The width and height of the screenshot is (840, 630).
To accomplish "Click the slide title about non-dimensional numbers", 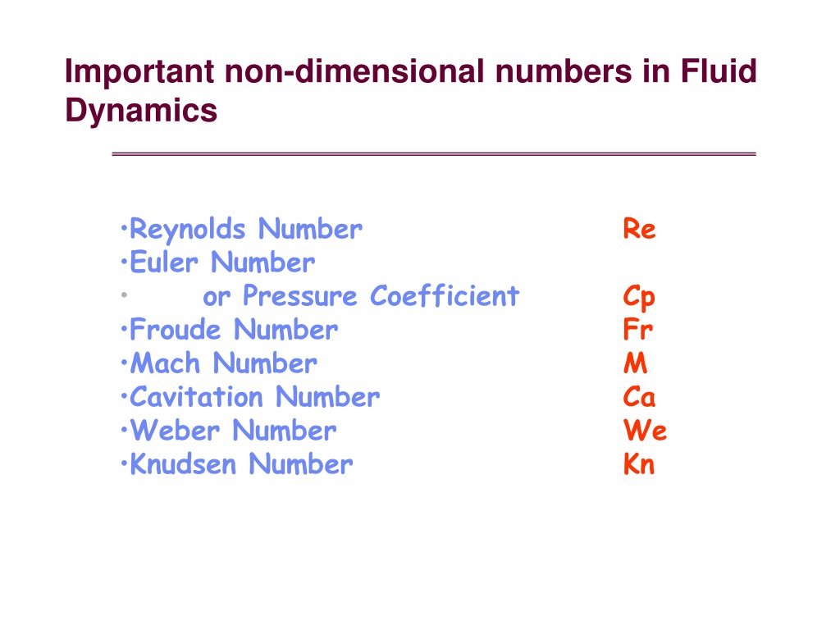I will pyautogui.click(x=410, y=91).
